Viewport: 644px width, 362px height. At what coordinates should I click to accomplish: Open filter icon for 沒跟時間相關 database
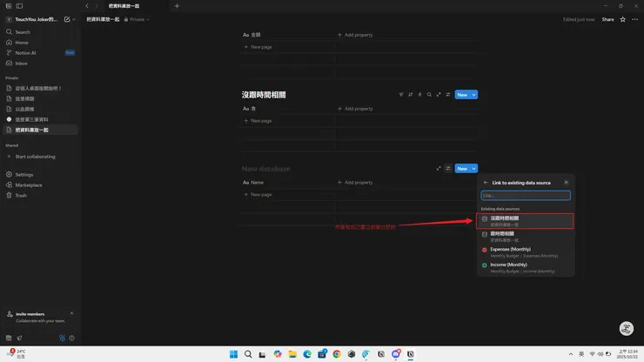401,95
